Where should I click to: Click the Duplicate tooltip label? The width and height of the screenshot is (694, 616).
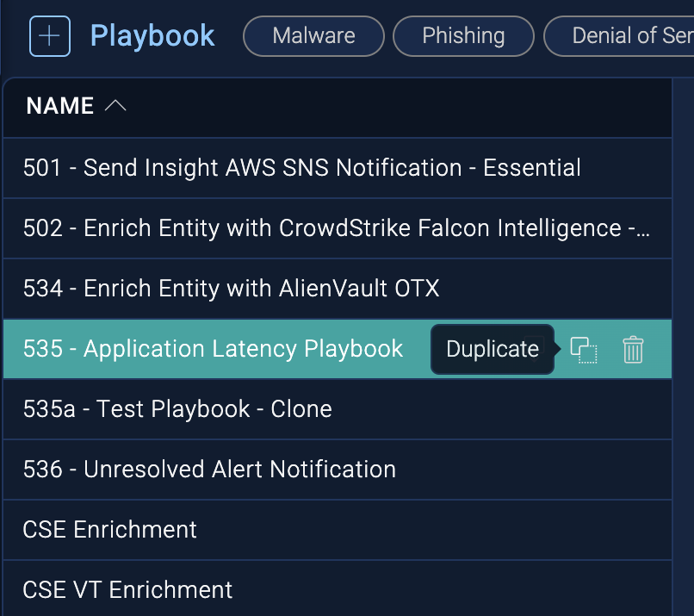[493, 349]
